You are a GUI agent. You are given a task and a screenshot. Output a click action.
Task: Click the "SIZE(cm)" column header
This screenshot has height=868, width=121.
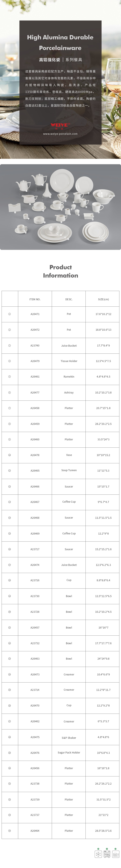(x=103, y=299)
